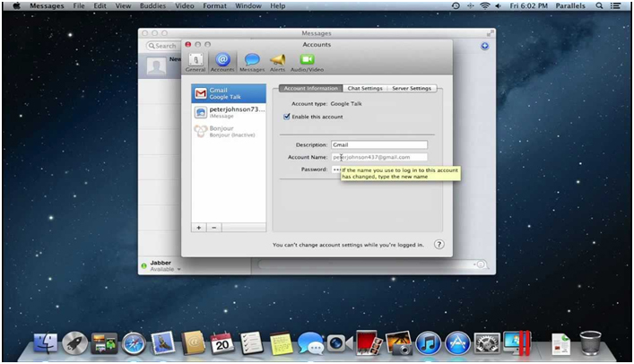The image size is (634, 364).
Task: Open the Help menu
Action: click(278, 5)
